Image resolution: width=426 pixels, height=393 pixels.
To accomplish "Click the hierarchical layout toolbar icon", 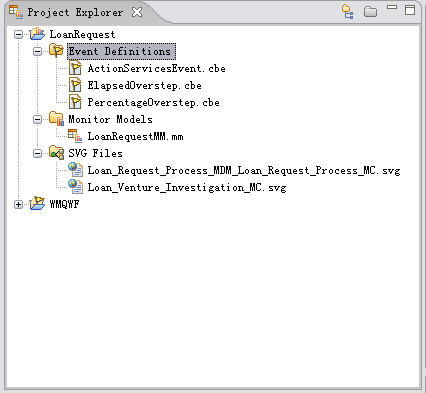I will (348, 12).
